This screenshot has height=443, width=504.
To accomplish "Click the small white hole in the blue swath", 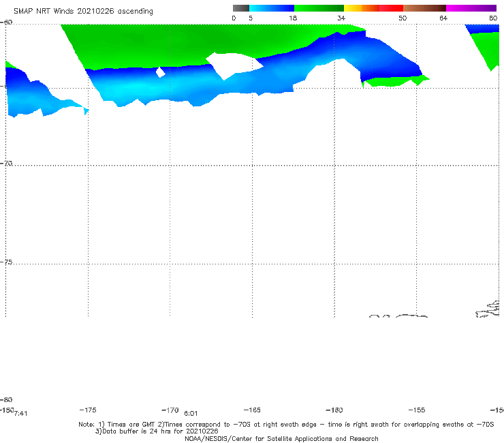I will pyautogui.click(x=160, y=72).
